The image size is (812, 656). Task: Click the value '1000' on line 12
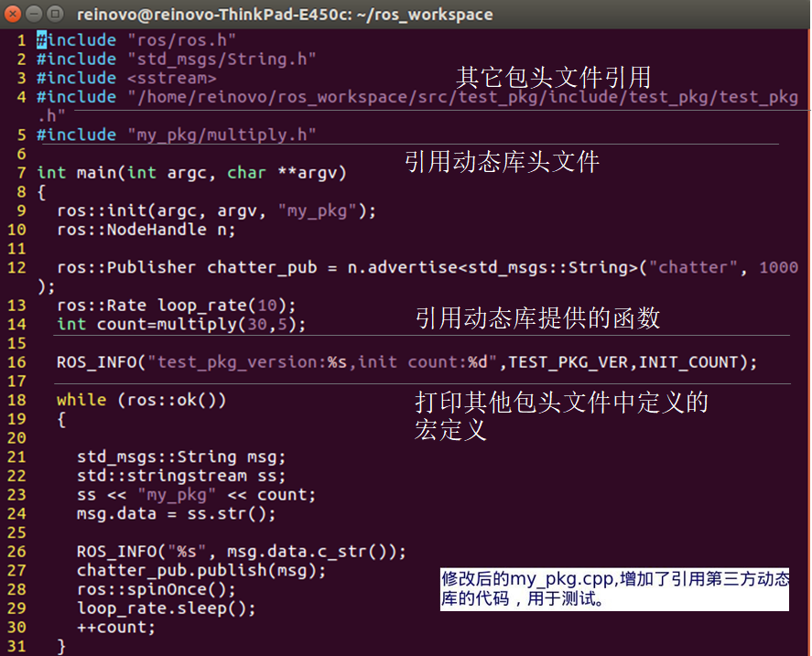(x=778, y=267)
